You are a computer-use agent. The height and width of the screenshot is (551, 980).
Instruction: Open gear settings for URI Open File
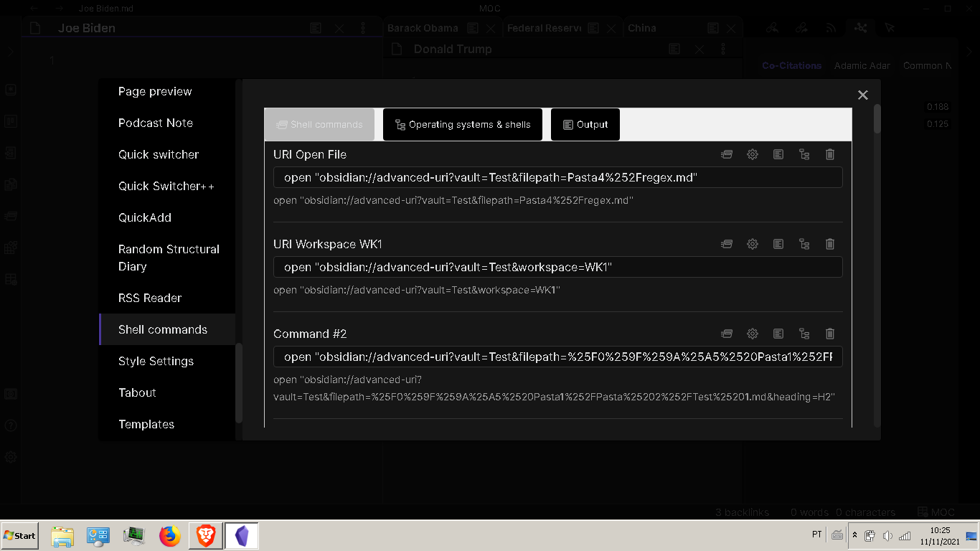[753, 154]
